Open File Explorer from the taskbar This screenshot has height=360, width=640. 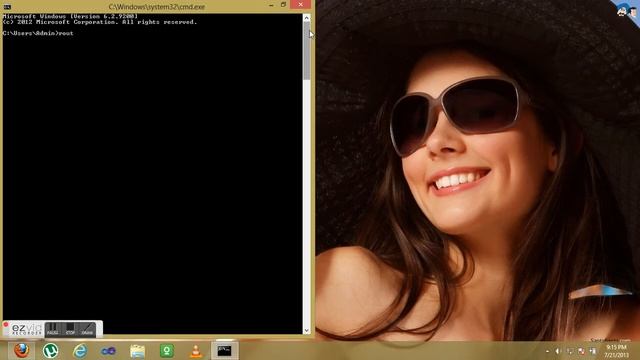click(x=138, y=351)
